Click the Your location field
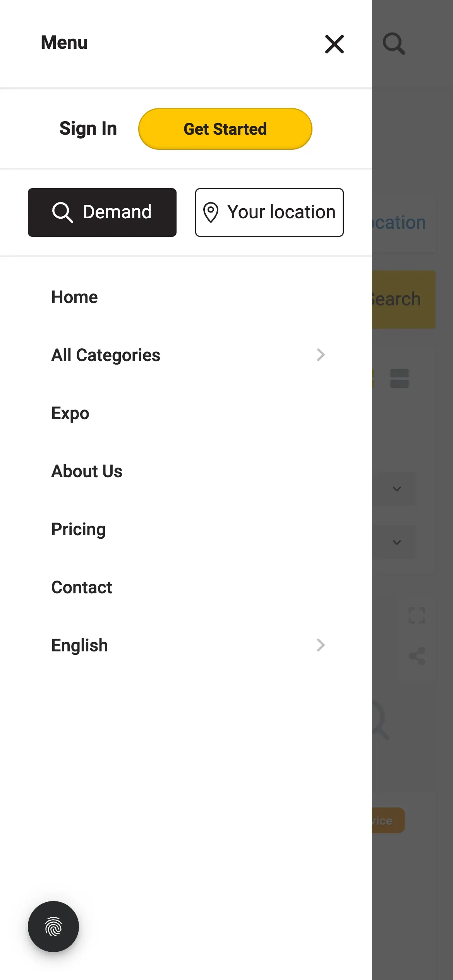 point(269,212)
